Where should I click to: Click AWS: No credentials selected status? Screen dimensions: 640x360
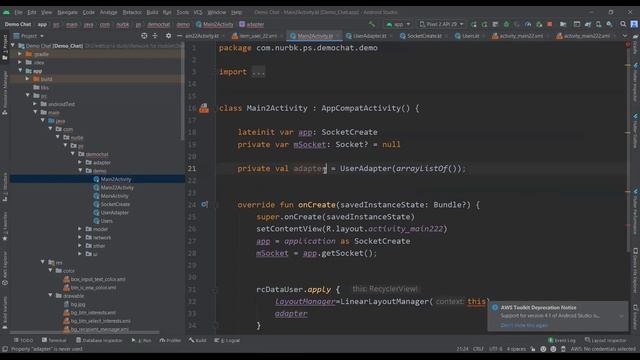tap(603, 349)
